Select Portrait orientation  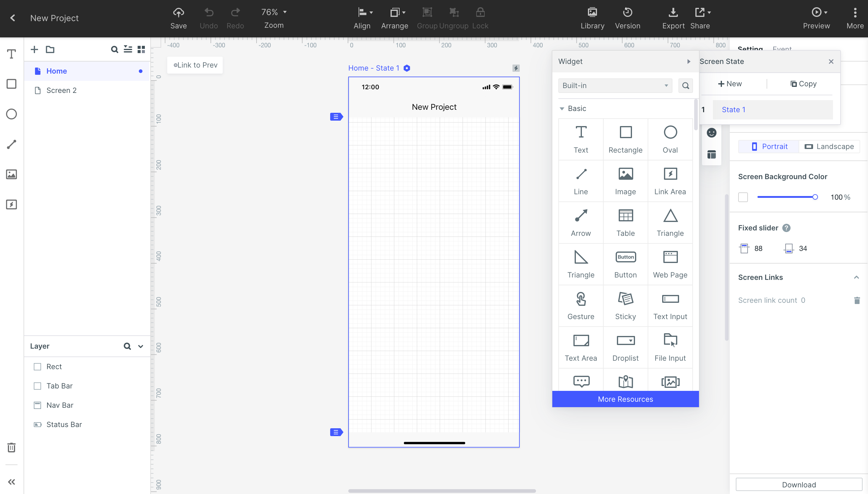[x=769, y=147]
